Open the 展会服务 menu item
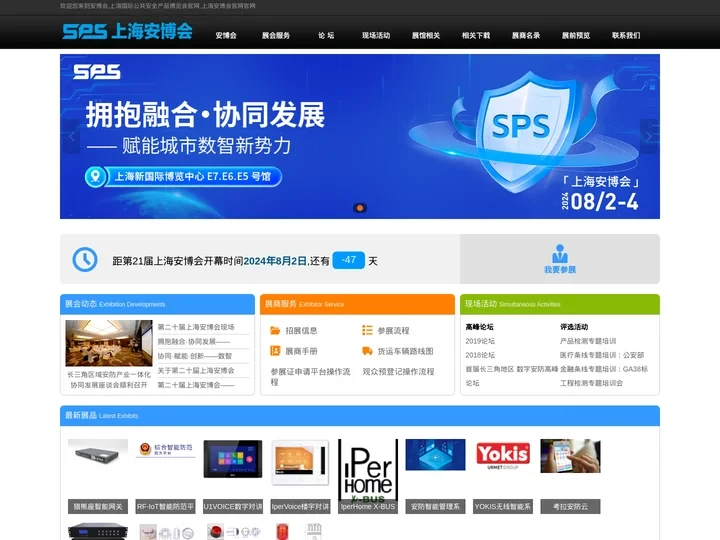The image size is (720, 540). [276, 35]
